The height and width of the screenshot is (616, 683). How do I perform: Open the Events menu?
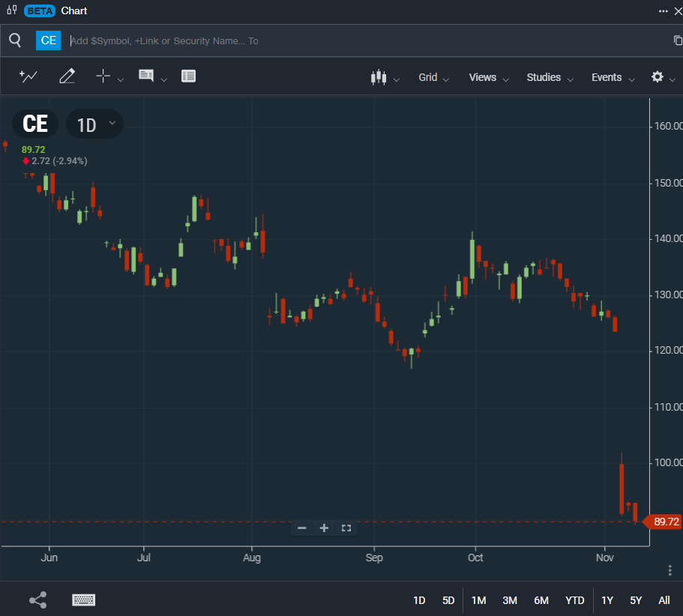(613, 77)
